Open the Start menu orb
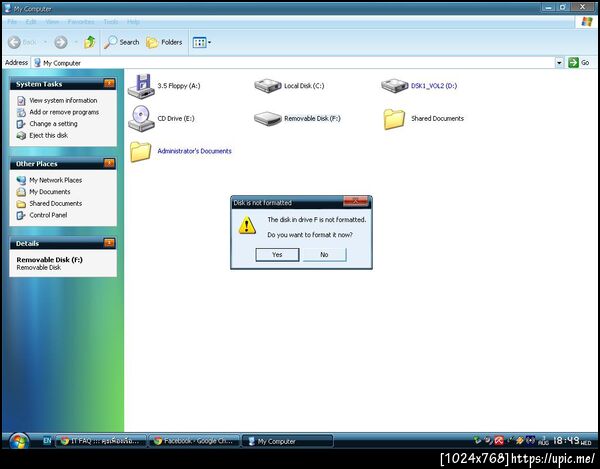This screenshot has height=469, width=600. (x=19, y=441)
